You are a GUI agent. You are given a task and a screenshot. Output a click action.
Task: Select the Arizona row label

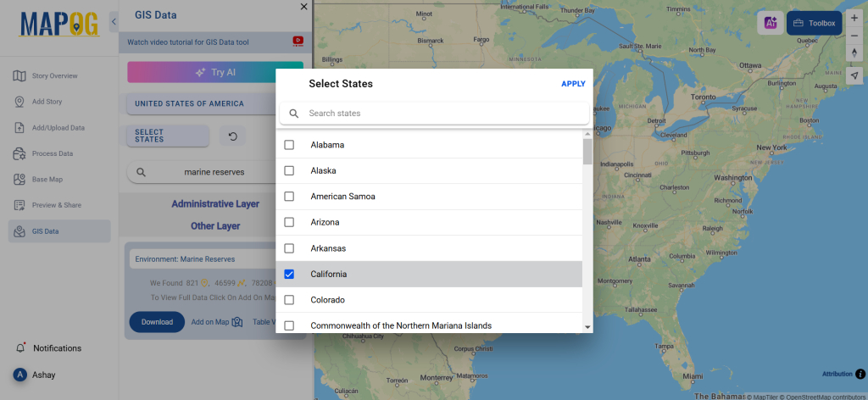pyautogui.click(x=325, y=222)
